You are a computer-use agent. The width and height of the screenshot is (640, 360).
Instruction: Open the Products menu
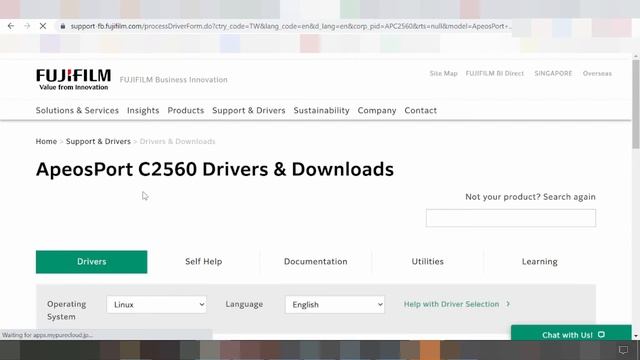tap(186, 111)
